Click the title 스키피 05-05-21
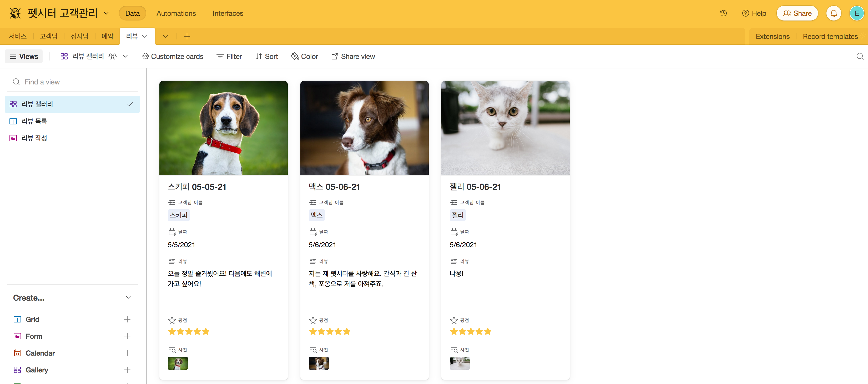Viewport: 868px width, 384px height. coord(197,187)
